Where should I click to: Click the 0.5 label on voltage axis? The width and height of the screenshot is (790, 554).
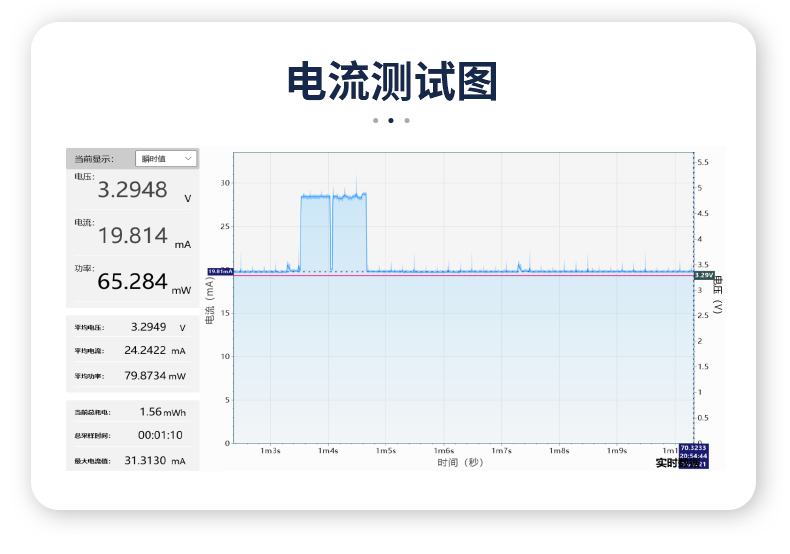[x=703, y=418]
